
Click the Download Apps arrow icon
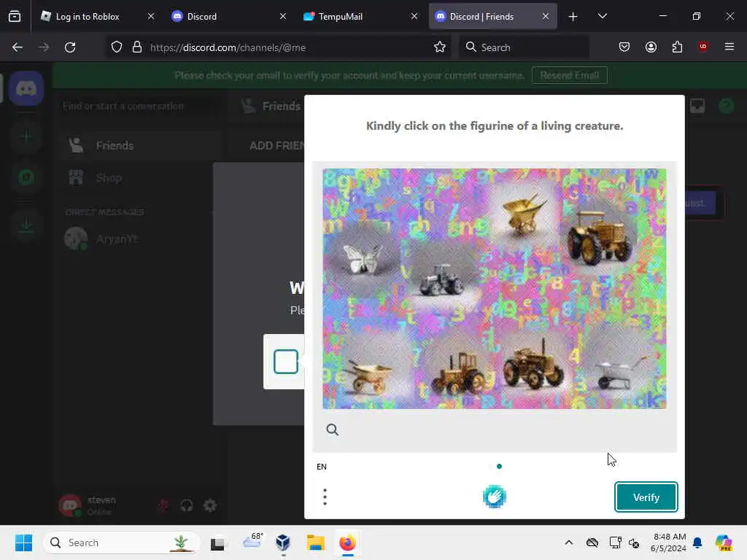pos(26,225)
